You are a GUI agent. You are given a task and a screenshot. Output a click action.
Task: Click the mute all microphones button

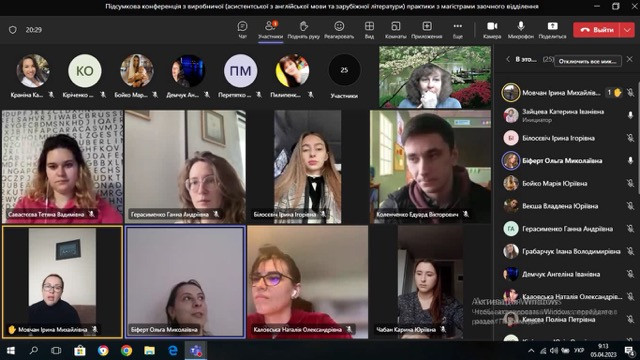pos(588,61)
